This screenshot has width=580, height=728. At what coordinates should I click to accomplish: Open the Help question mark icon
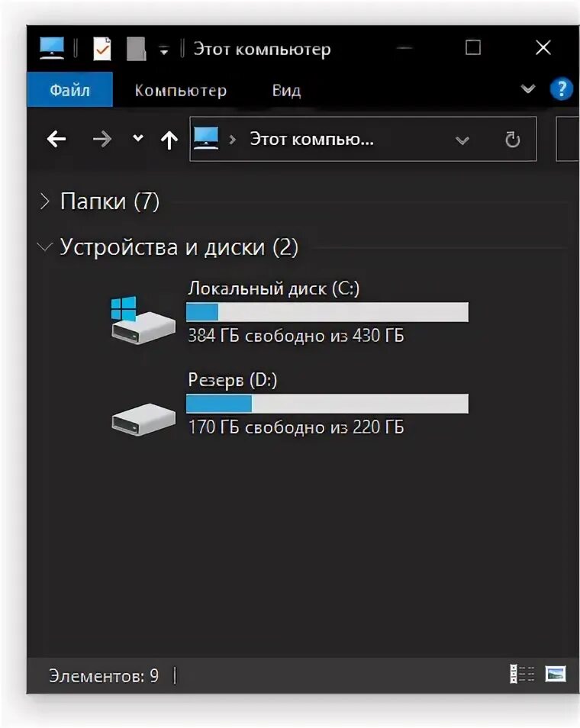click(561, 89)
